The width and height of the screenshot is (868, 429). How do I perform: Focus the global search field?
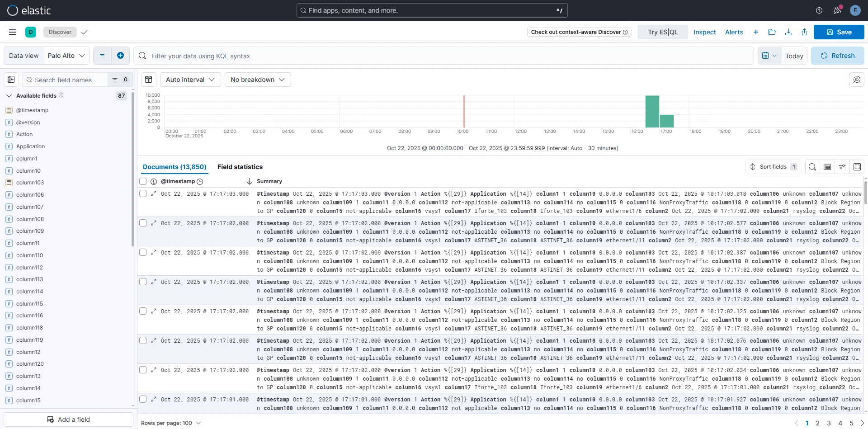[x=432, y=10]
